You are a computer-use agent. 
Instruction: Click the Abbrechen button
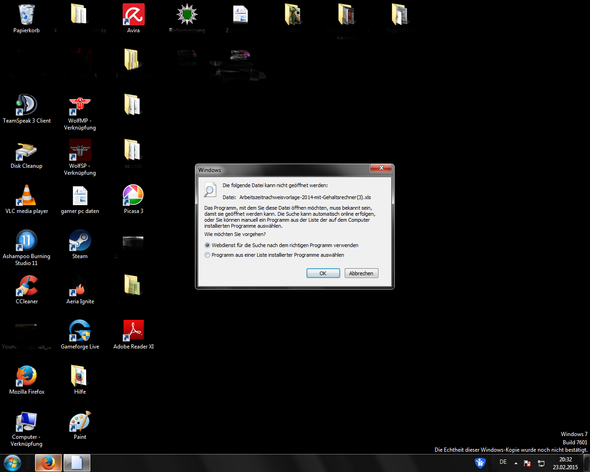[361, 273]
